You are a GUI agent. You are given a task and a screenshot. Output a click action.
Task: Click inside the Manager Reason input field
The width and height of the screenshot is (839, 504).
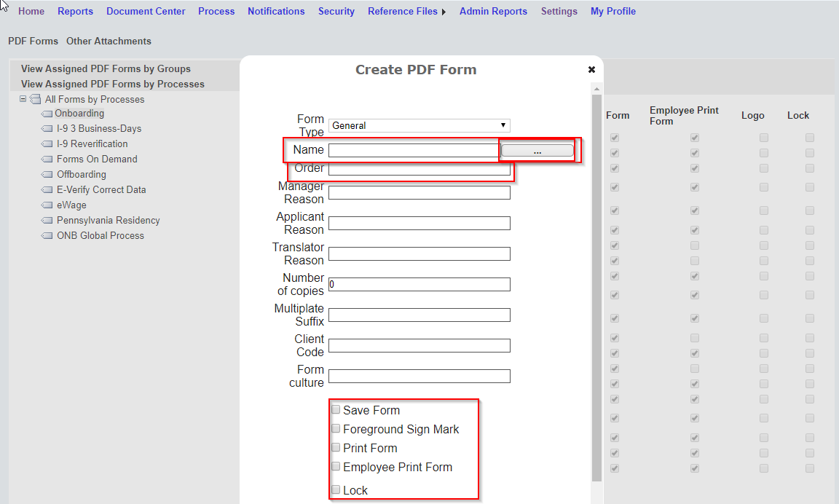(419, 192)
